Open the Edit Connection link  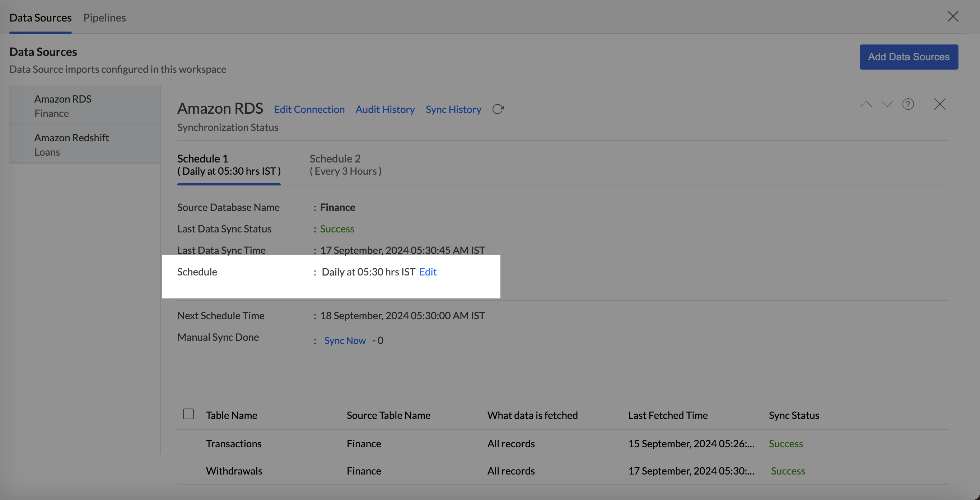[309, 109]
